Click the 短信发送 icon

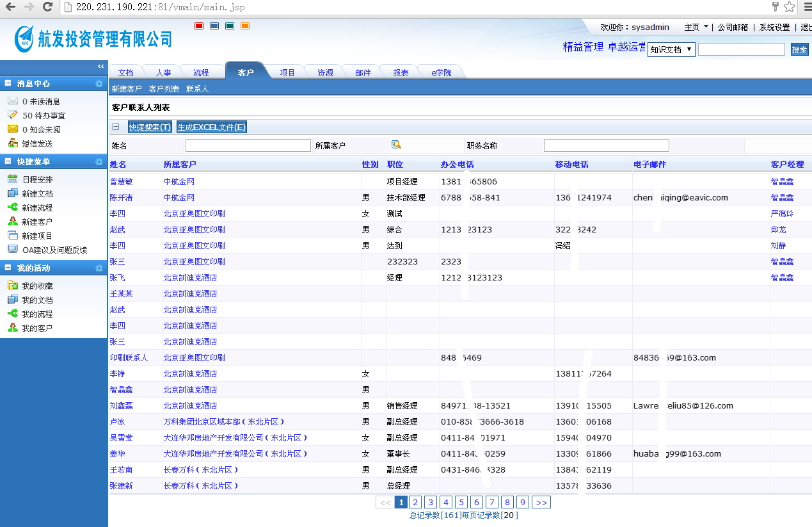(x=12, y=143)
